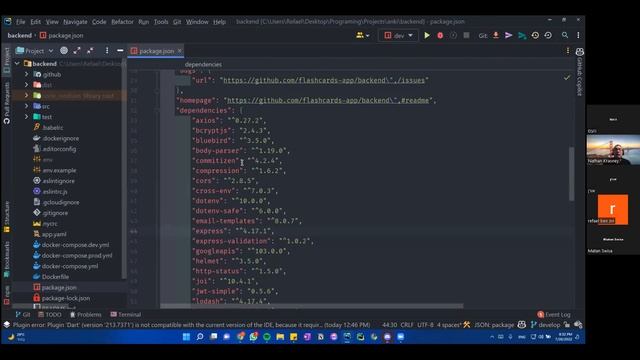Open the TODO tool window tab

[49, 315]
